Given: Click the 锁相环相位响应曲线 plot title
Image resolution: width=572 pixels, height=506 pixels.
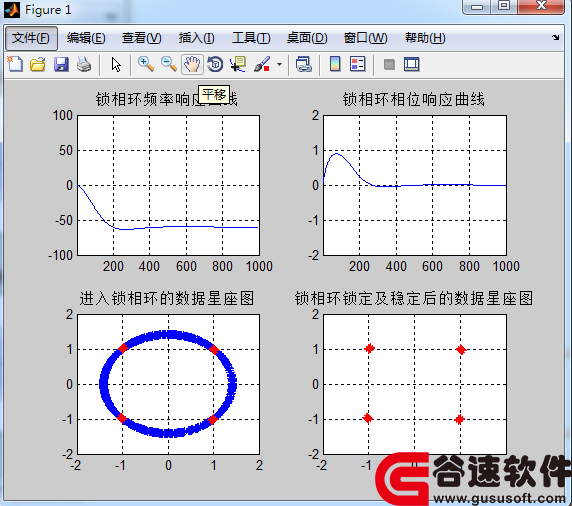Looking at the screenshot, I should pos(413,99).
